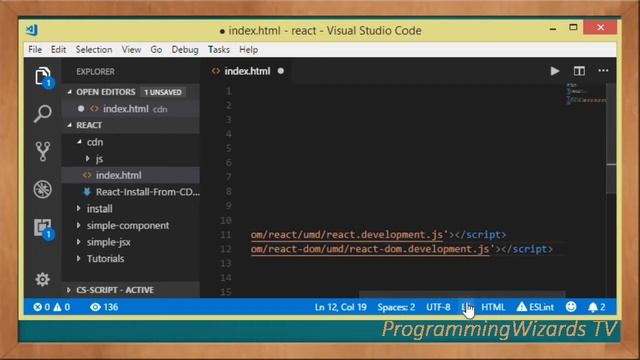Click line number 1 in the gutter
640x360 pixels.
click(x=229, y=91)
